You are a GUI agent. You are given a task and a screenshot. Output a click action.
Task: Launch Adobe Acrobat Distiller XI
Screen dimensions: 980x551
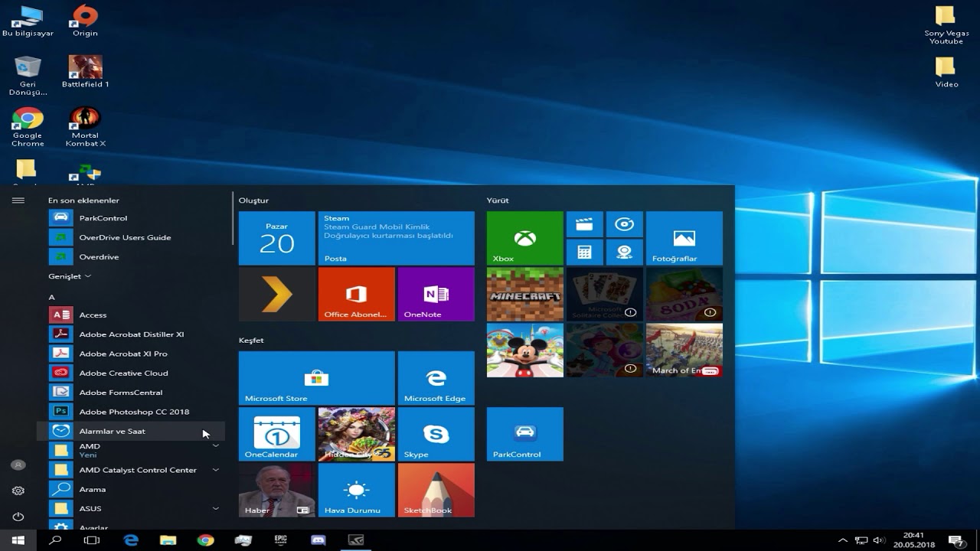[131, 334]
